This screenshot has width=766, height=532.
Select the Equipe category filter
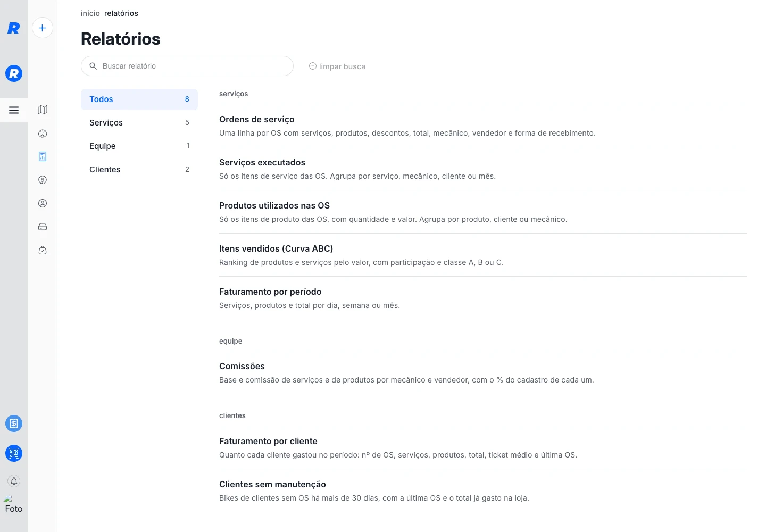[139, 146]
